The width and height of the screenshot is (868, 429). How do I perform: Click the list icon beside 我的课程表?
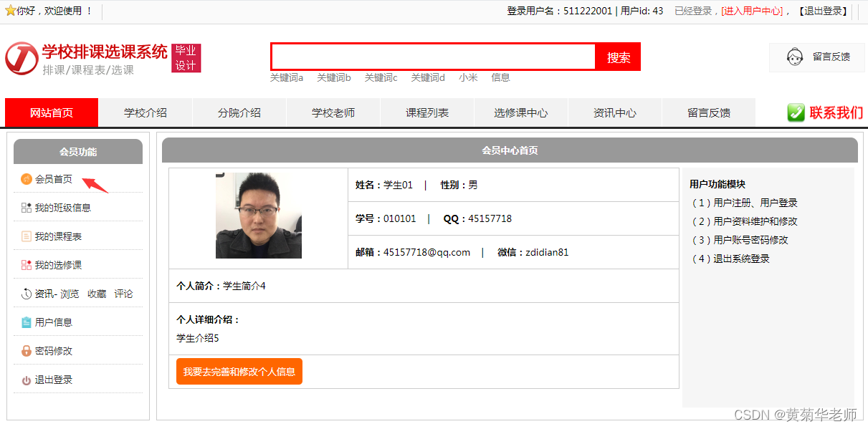[x=27, y=236]
